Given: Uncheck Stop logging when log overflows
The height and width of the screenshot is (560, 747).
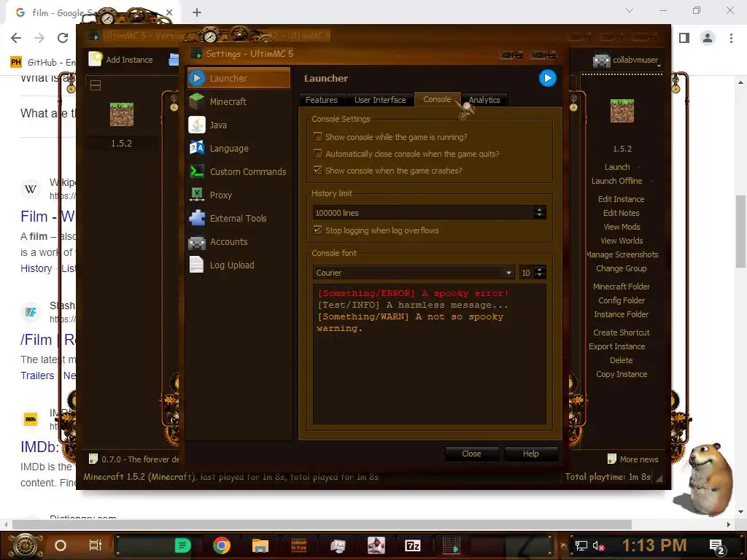Looking at the screenshot, I should 318,230.
